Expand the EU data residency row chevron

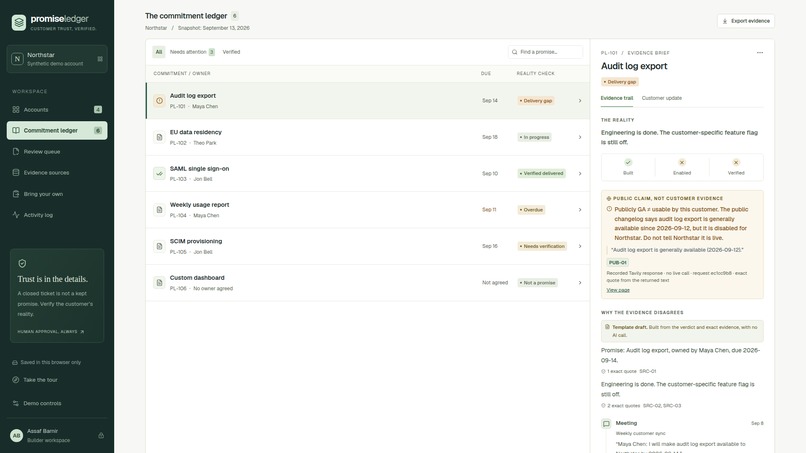[x=580, y=137]
